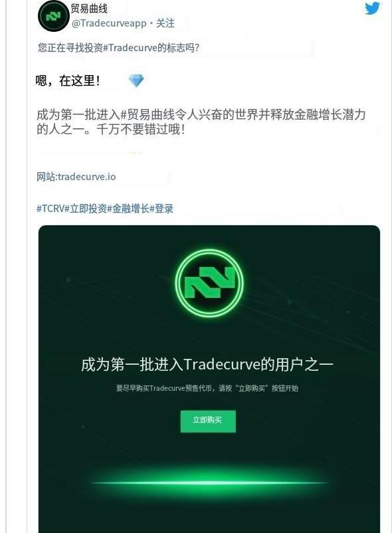Click the green 立即购买 button
This screenshot has height=533, width=392.
208,421
